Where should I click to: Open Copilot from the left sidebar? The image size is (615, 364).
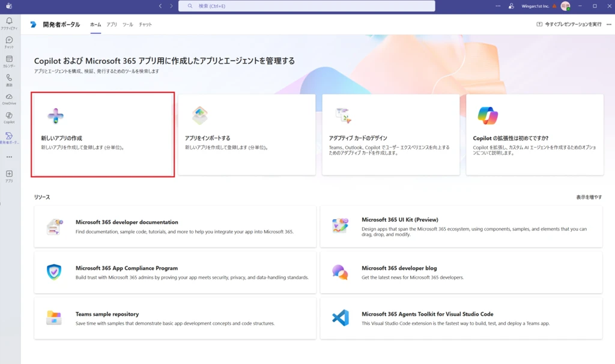click(x=9, y=117)
